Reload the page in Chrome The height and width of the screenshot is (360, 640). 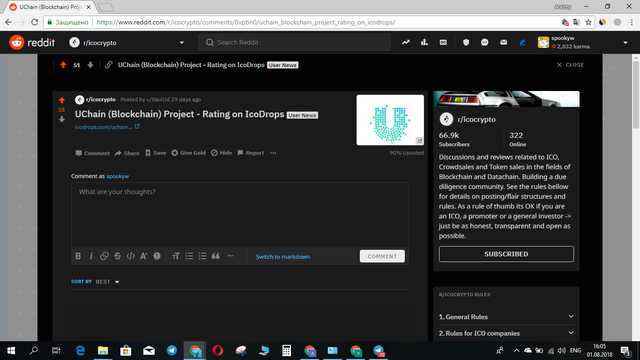[x=35, y=22]
